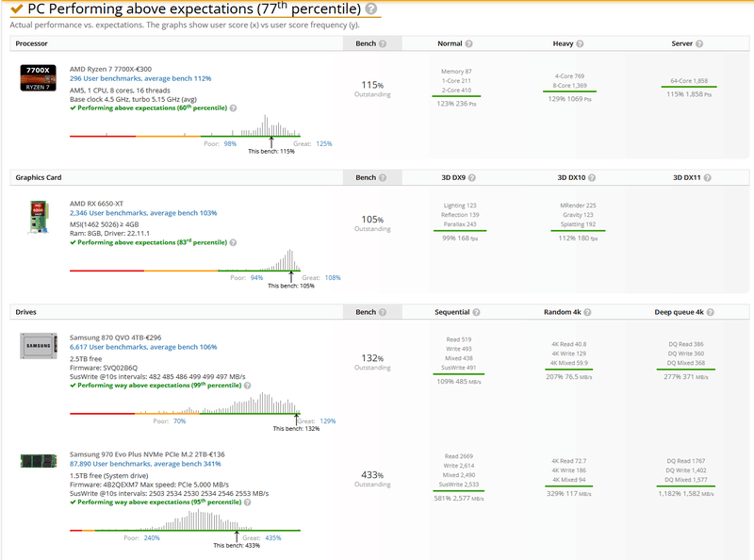Click 109% 485 MB/s sequential result

tap(459, 382)
